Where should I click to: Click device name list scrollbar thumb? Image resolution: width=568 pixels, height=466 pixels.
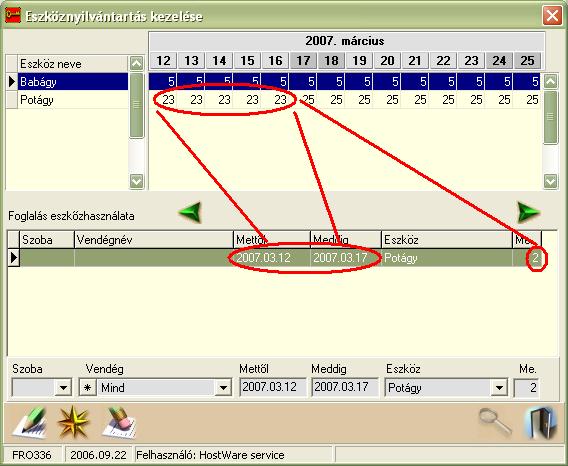pyautogui.click(x=137, y=105)
